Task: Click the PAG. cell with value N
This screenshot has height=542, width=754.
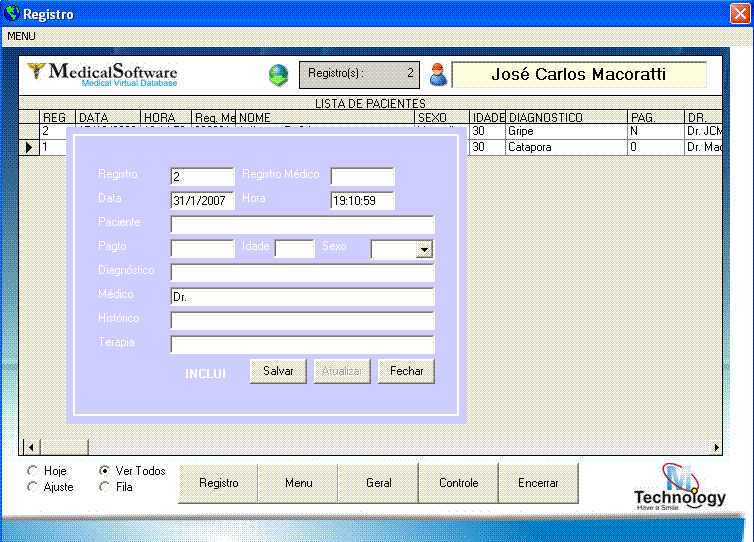Action: [656, 131]
